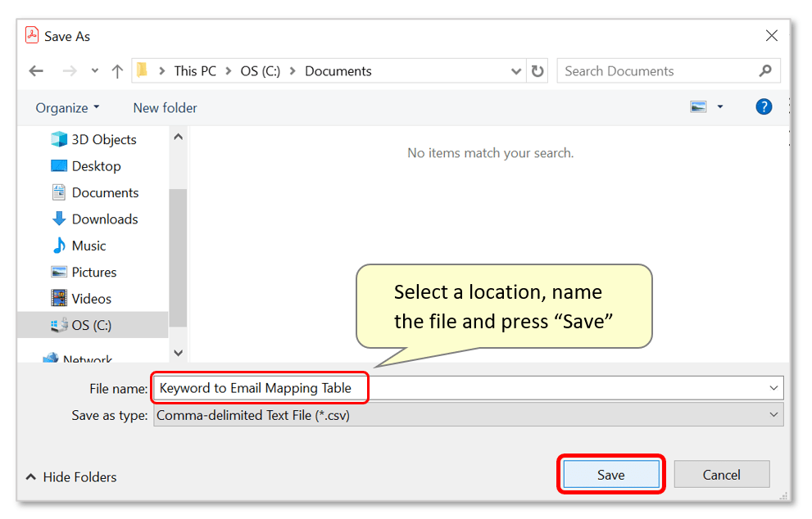The width and height of the screenshot is (812, 519).
Task: Refresh the Documents folder view
Action: click(x=538, y=71)
